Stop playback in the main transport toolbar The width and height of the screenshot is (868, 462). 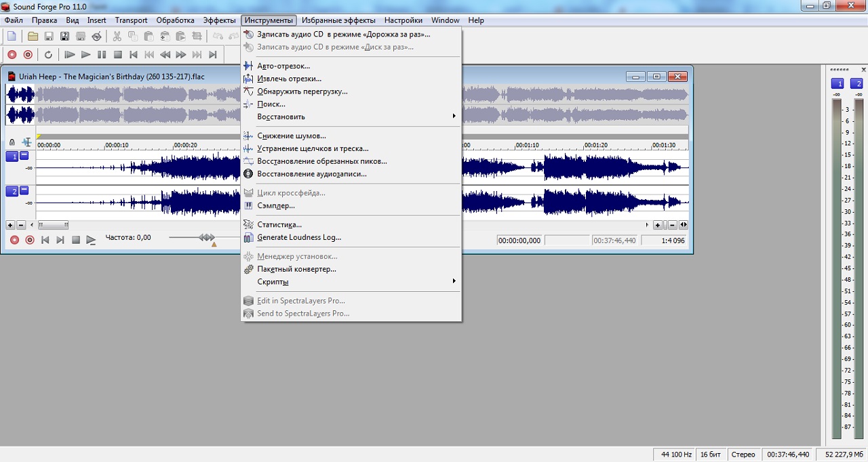tap(117, 55)
